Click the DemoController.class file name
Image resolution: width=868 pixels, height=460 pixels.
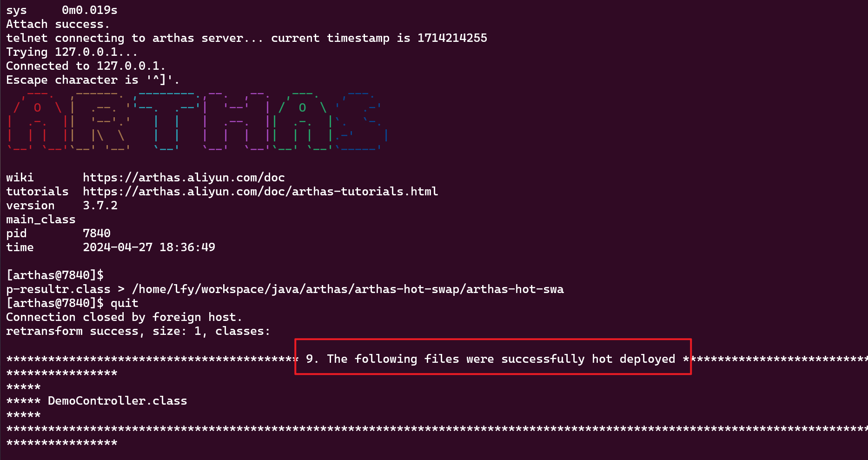[x=117, y=401]
